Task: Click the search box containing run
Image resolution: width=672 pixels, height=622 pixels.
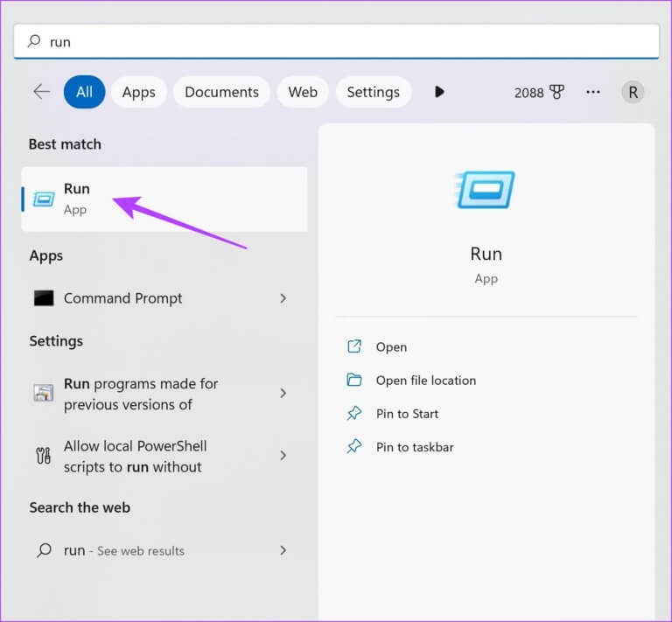Action: pos(336,41)
